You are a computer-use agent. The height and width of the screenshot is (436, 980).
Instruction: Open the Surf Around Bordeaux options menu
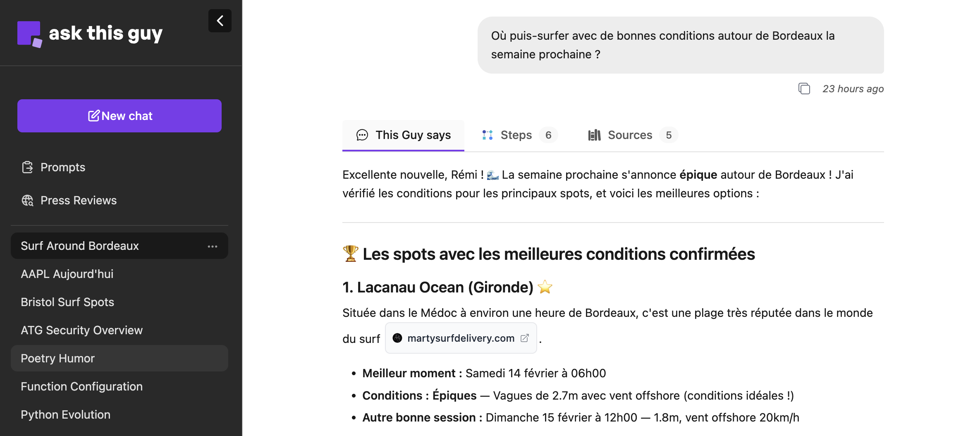point(213,246)
